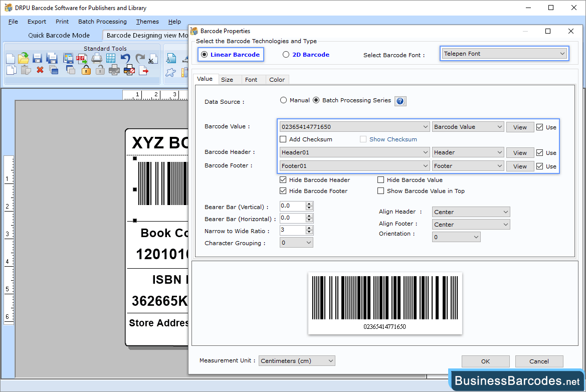Open the Align Footer dropdown
This screenshot has height=392, width=586.
point(471,224)
